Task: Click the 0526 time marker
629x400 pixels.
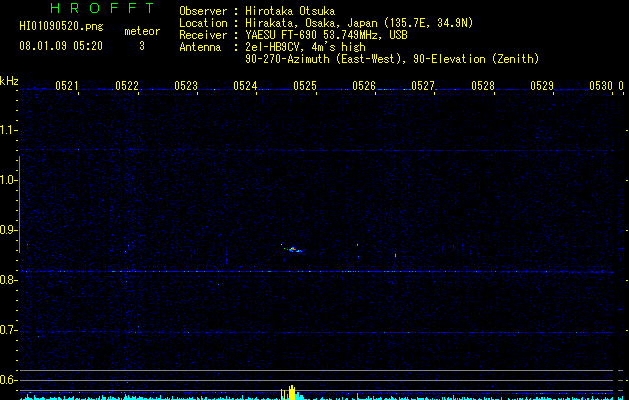Action: click(364, 86)
